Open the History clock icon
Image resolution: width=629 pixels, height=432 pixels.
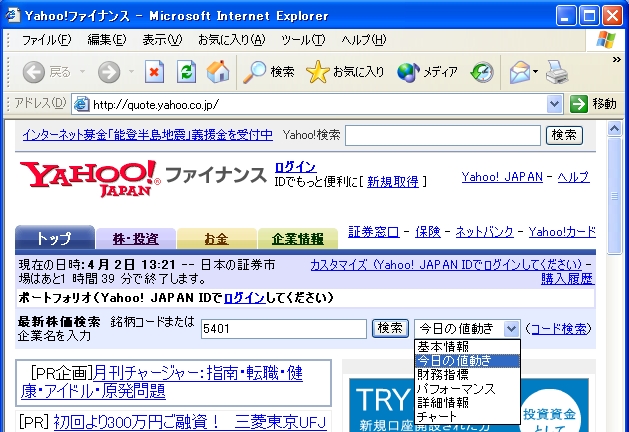[x=482, y=72]
